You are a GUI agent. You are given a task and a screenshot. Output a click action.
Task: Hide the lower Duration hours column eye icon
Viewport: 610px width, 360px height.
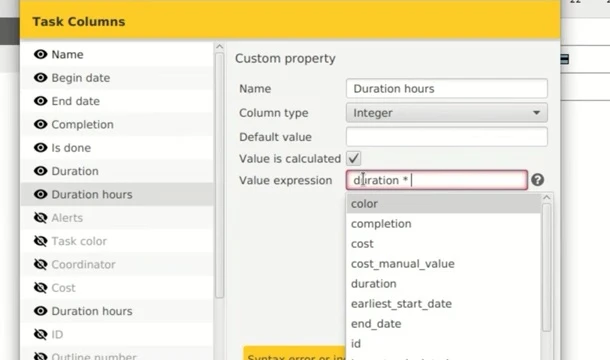(x=40, y=311)
